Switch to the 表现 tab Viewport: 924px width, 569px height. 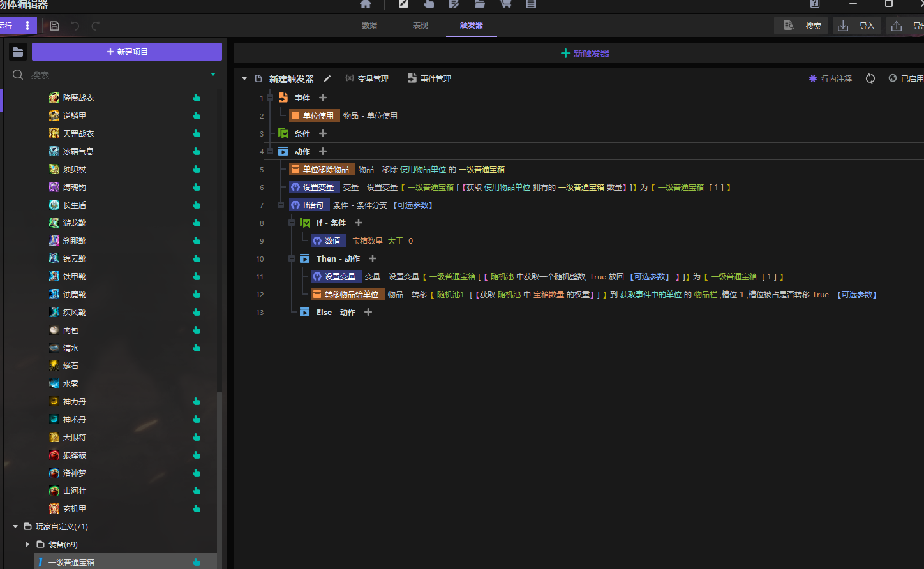coord(421,26)
